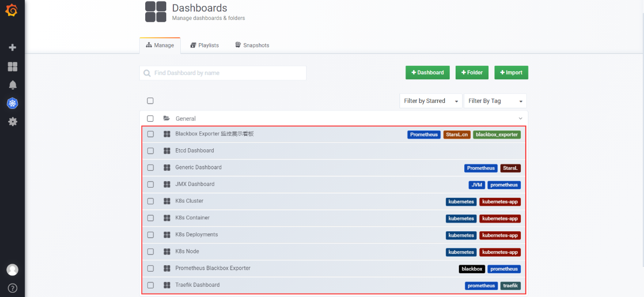Click the dashboard icon beside K8s Cluster
Screen dimensions: 644x297
[x=167, y=202]
